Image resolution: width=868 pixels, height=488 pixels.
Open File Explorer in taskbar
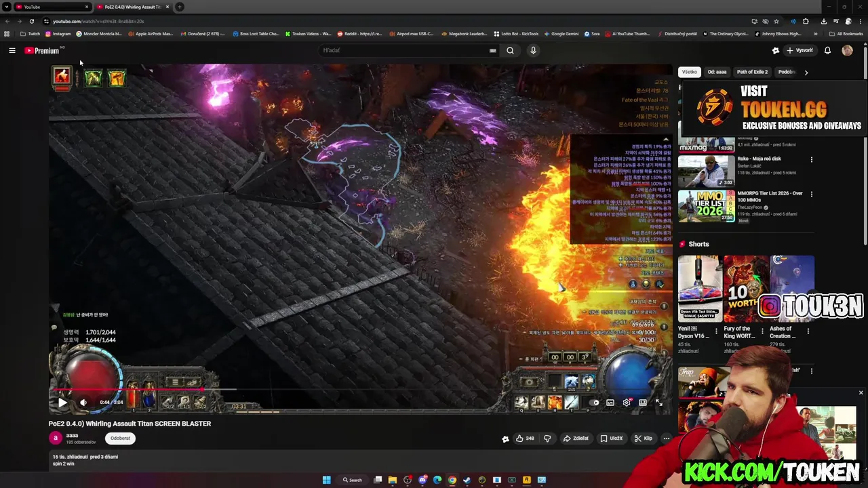click(393, 480)
